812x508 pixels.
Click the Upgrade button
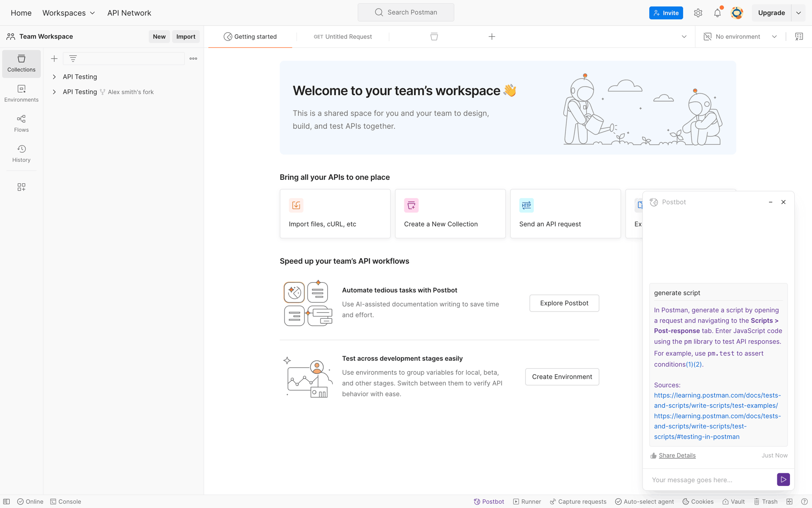[771, 13]
